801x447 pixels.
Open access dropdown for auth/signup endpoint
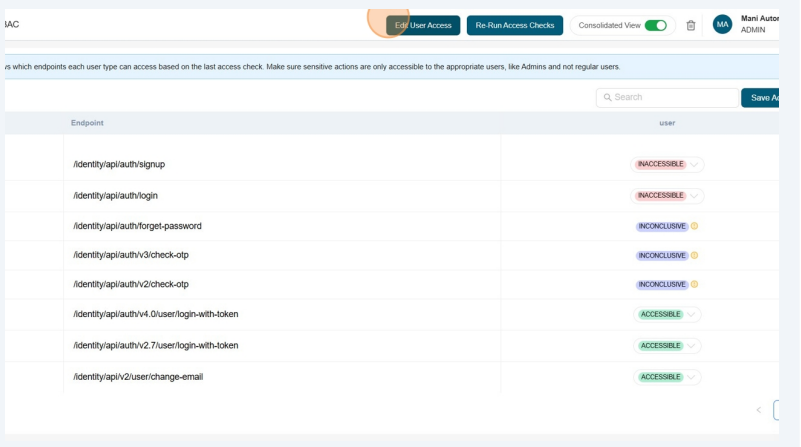(694, 165)
